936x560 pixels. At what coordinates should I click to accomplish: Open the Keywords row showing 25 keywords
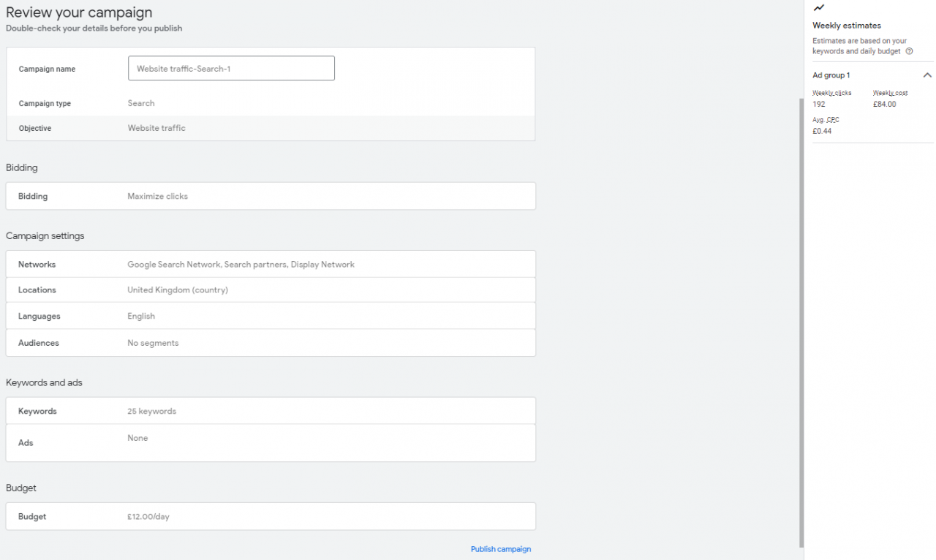[271, 411]
